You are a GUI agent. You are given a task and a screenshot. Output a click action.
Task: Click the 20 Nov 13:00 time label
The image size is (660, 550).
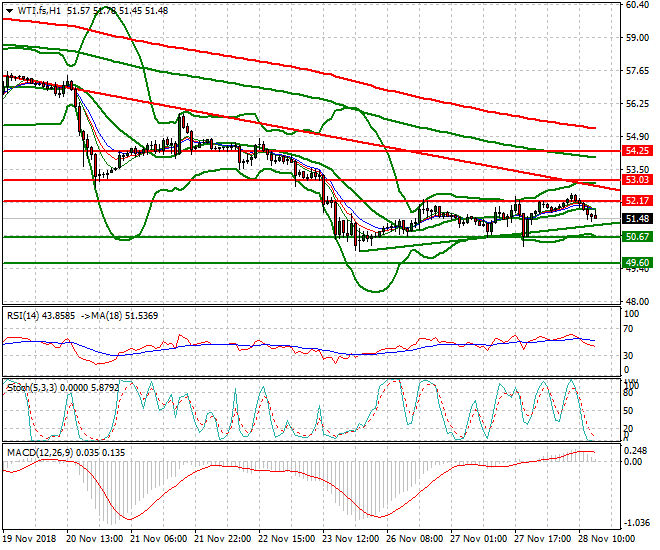[95, 539]
